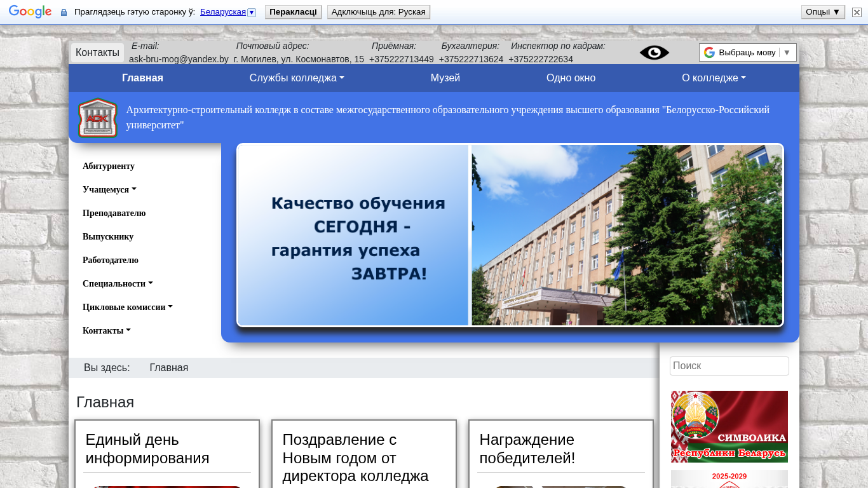Open the Музей menu item
The image size is (868, 488).
click(x=445, y=78)
